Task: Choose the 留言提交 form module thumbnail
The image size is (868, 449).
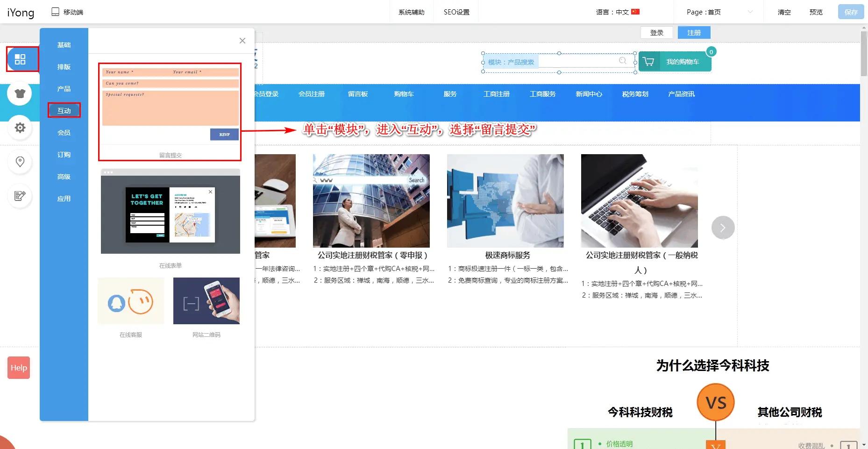Action: (x=170, y=112)
